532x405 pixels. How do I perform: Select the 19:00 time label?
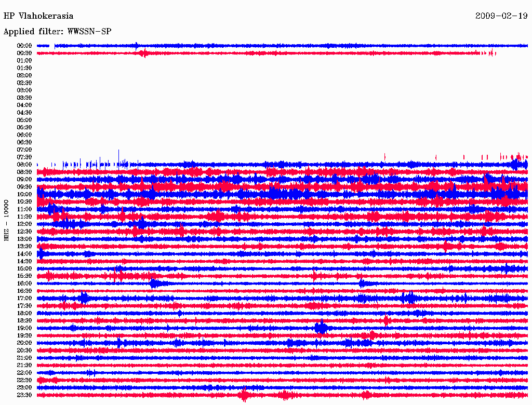[x=24, y=328]
